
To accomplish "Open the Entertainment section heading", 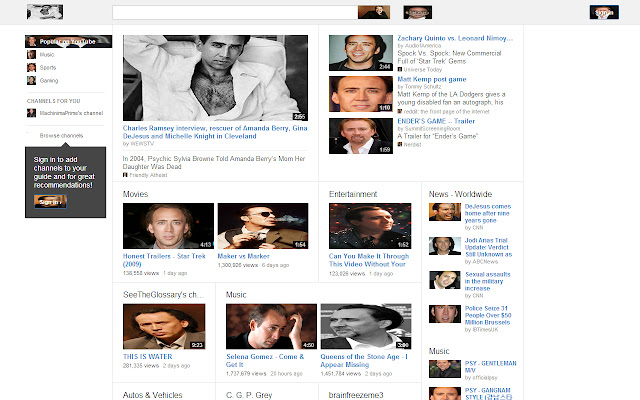I will [x=353, y=194].
